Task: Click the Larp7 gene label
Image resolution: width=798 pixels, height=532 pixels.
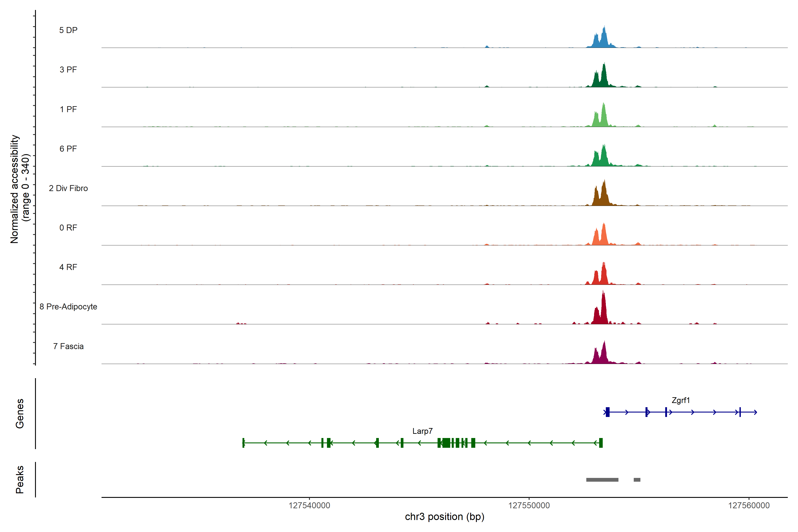Action: (422, 431)
